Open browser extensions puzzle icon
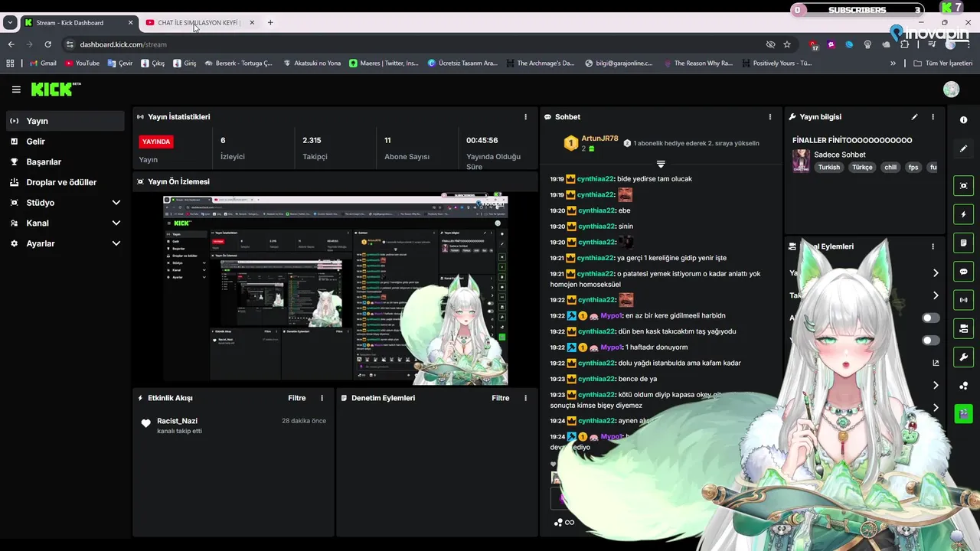 tap(904, 44)
